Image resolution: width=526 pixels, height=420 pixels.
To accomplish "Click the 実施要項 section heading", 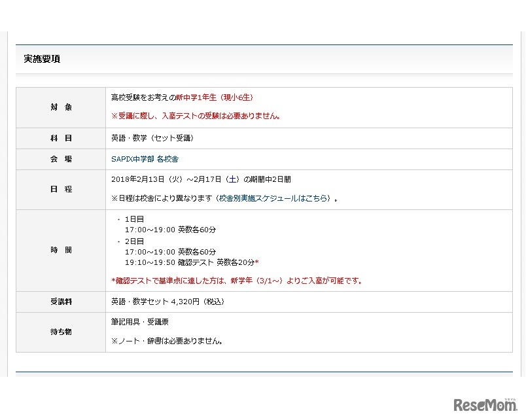I will [x=42, y=59].
